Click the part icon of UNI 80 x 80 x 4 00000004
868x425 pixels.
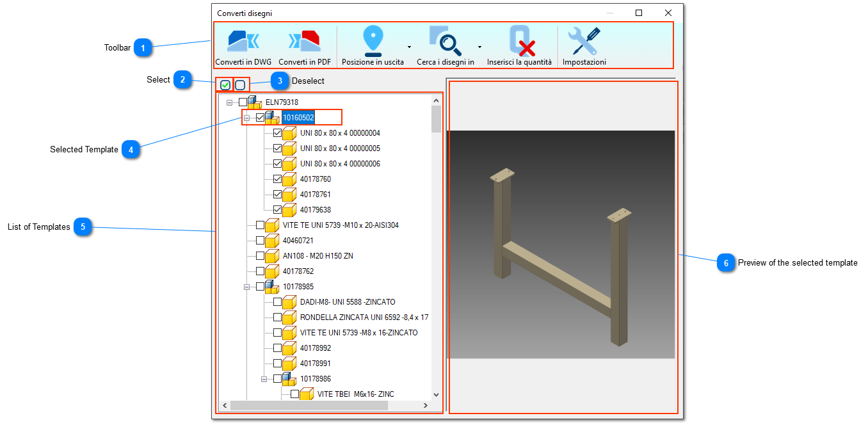point(289,133)
